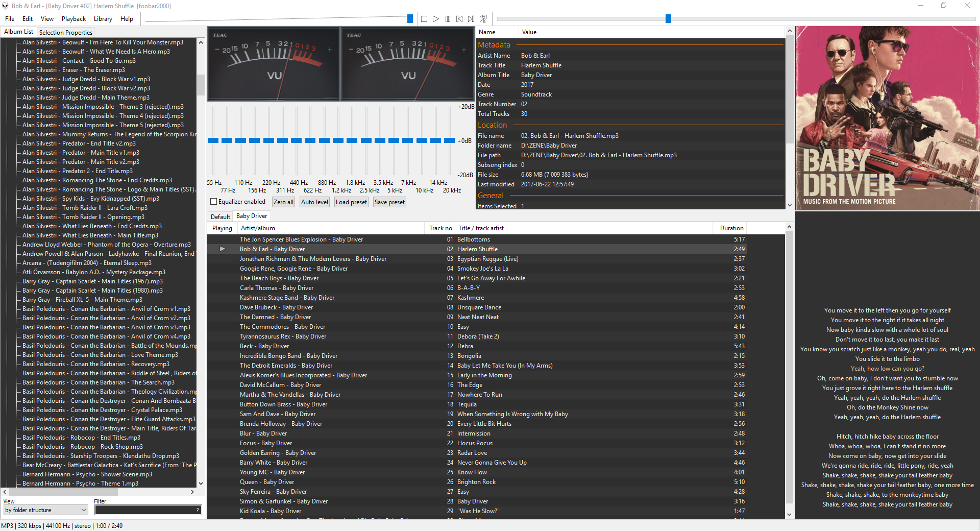Open the Help menu

[127, 19]
